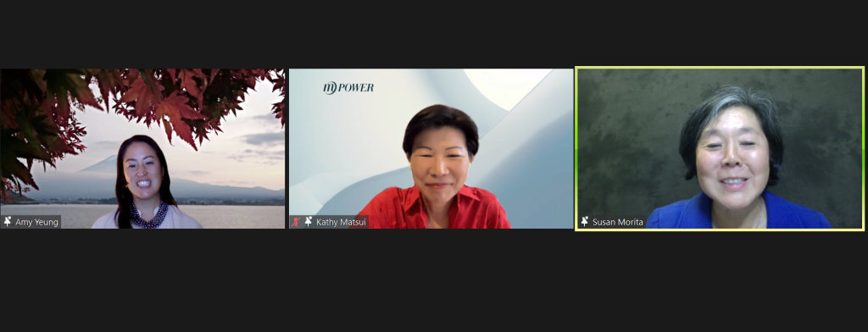
Task: Select the Susan Morita name label
Action: click(618, 222)
